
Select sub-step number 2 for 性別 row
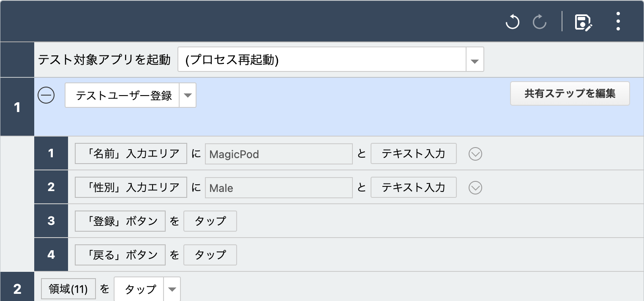(51, 187)
